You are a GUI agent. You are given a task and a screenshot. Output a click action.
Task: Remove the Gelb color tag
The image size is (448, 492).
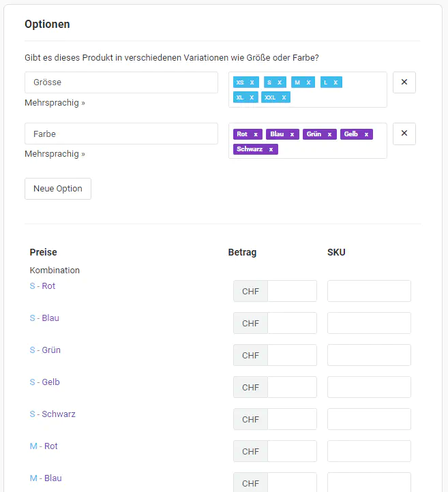pos(366,134)
